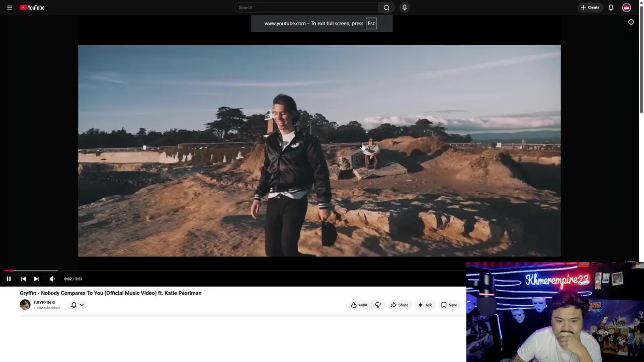The image size is (644, 362).
Task: Open the notifications bell at the top
Action: [x=611, y=8]
